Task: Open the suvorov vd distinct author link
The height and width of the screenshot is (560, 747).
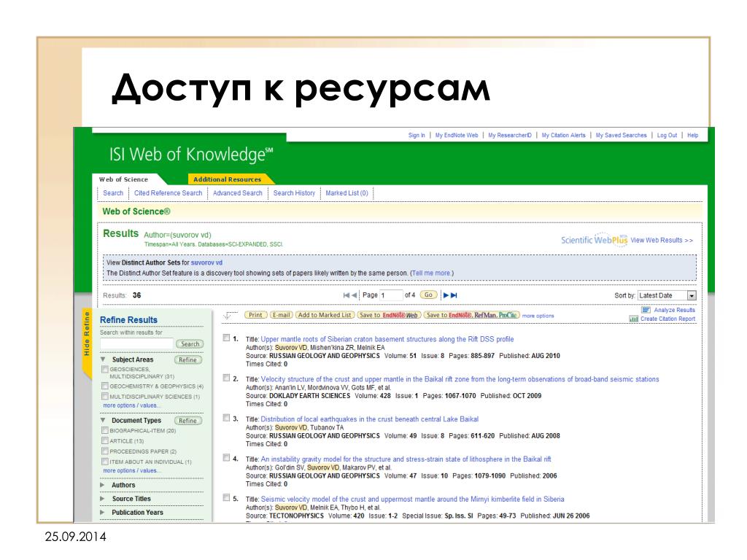Action: click(x=206, y=262)
